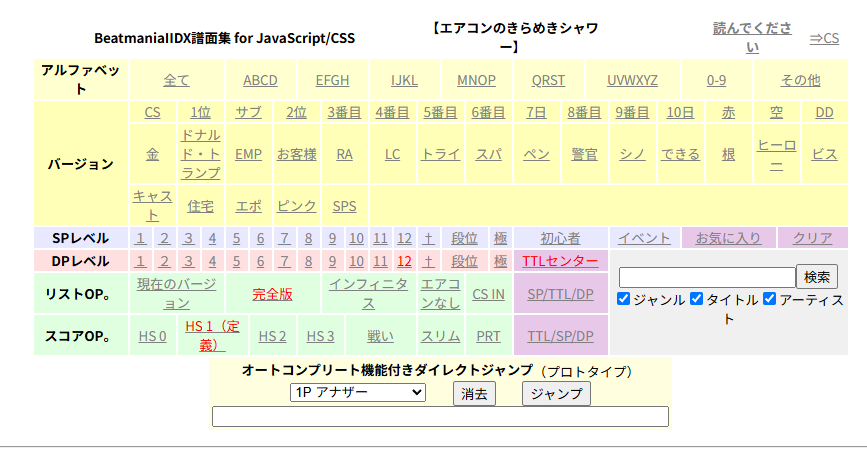Select HS 1（定義） score option
The width and height of the screenshot is (867, 450).
tap(212, 336)
